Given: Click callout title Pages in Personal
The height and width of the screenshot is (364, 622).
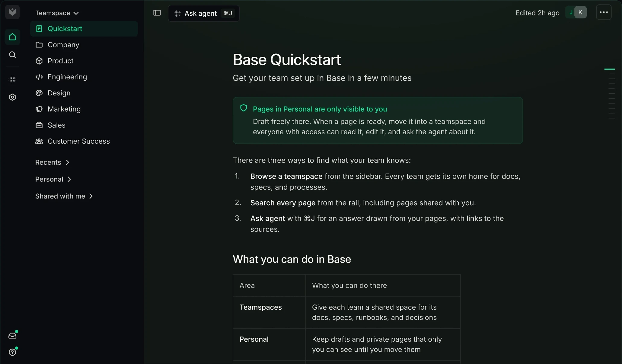Looking at the screenshot, I should tap(320, 109).
